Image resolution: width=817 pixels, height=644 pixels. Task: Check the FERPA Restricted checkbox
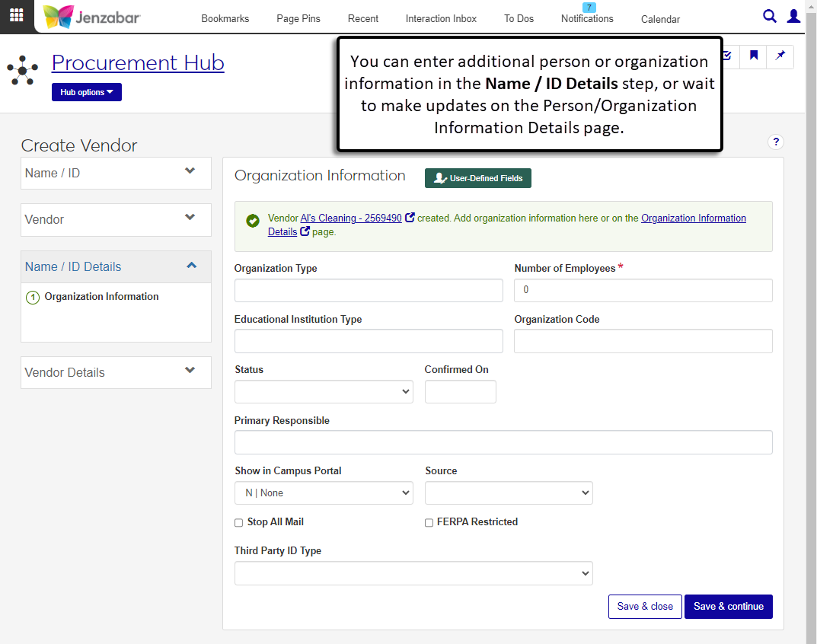(x=429, y=523)
